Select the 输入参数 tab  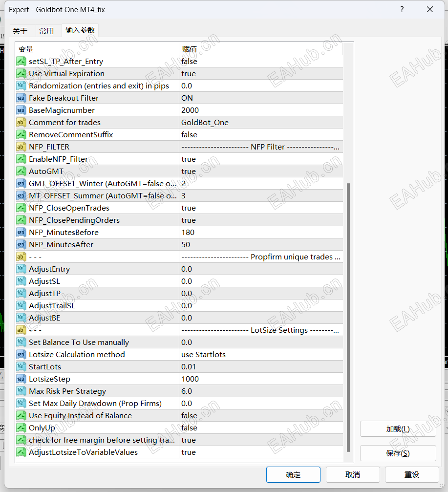click(80, 30)
